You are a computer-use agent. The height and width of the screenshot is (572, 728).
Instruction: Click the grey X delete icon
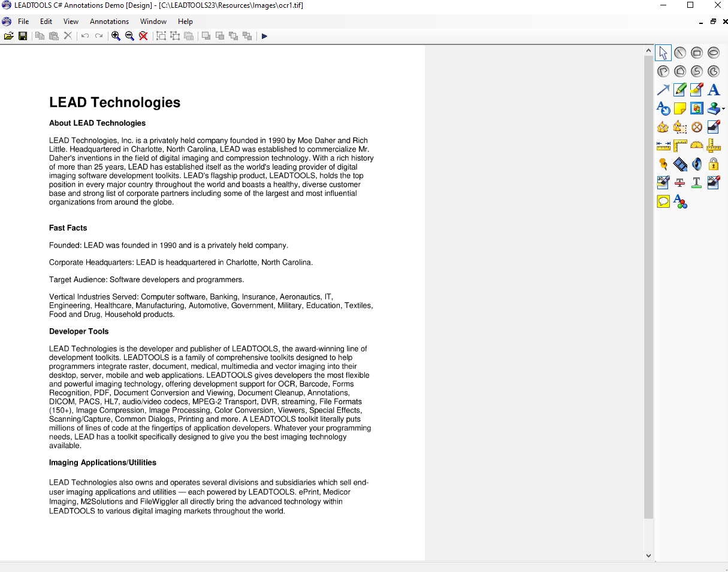click(x=68, y=36)
